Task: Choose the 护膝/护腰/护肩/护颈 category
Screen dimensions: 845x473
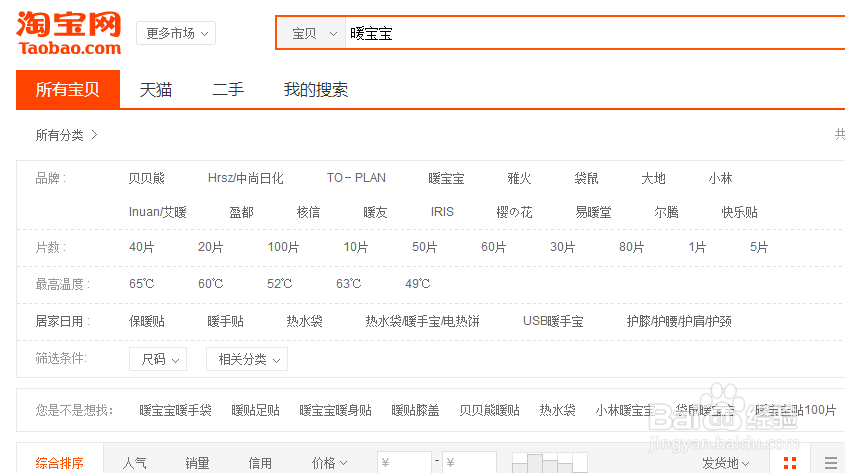Action: pos(679,322)
